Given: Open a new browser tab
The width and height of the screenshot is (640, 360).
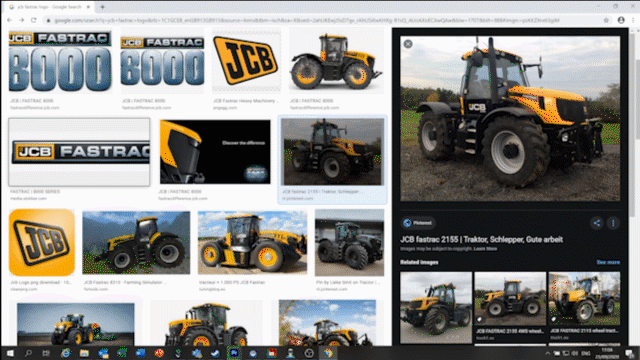Looking at the screenshot, I should 102,7.
